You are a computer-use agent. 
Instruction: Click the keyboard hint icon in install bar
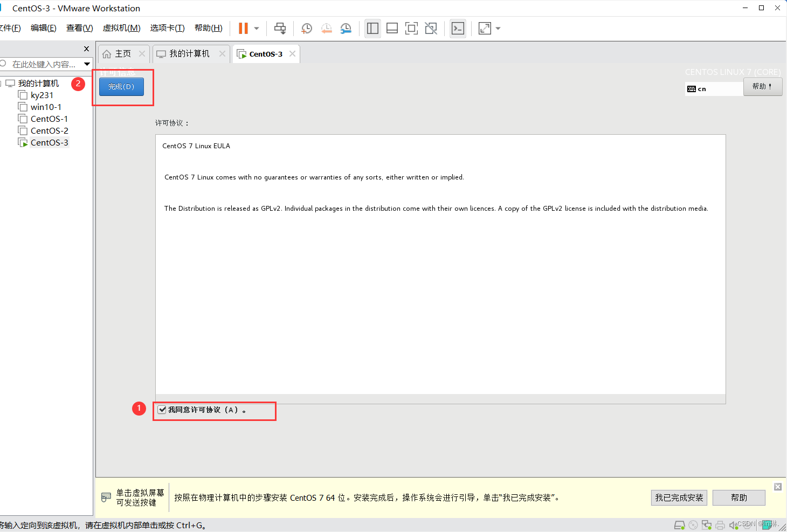point(106,498)
